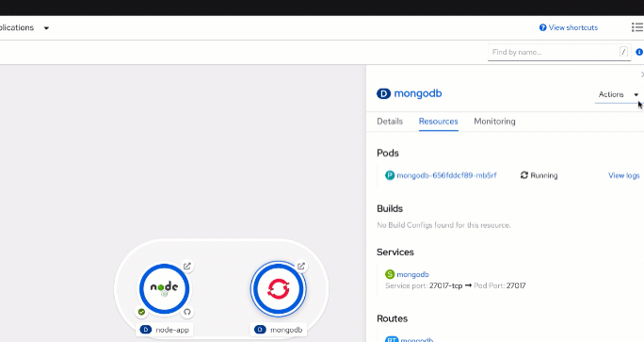The height and width of the screenshot is (342, 644).
Task: Click the node-app label below the node
Action: pyautogui.click(x=164, y=330)
